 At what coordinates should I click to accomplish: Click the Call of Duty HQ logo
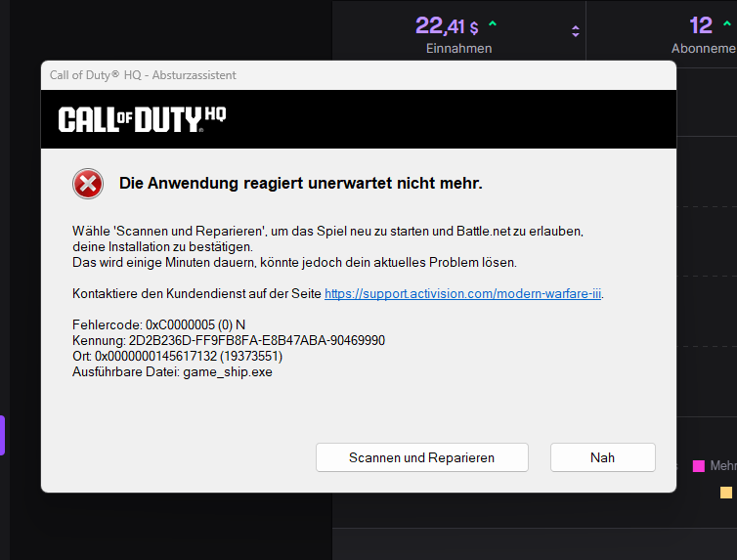tap(142, 119)
